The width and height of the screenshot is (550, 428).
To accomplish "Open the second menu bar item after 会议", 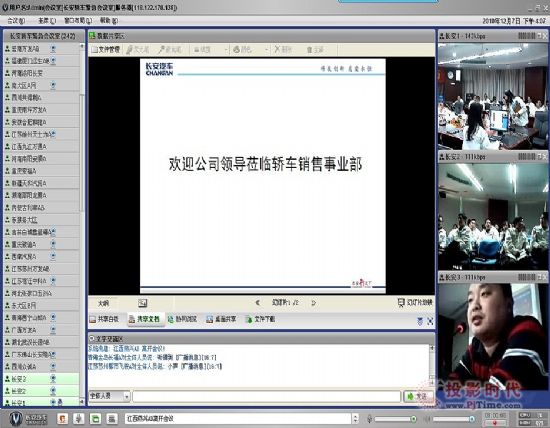I will (x=47, y=21).
